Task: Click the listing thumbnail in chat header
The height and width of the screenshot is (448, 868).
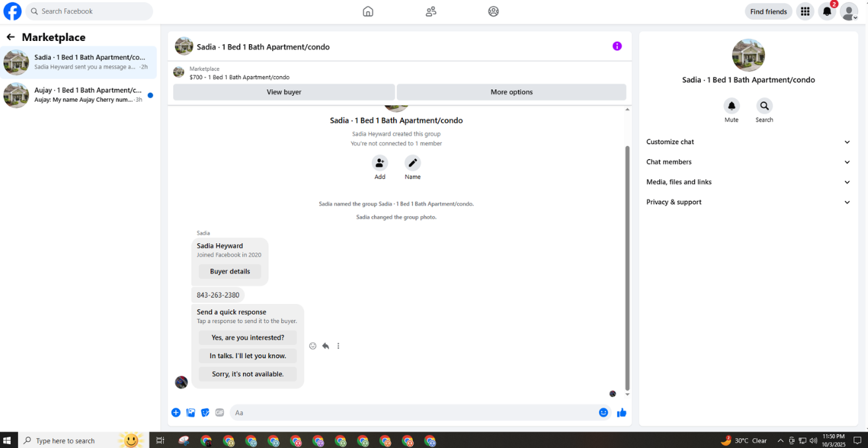Action: pos(184,46)
